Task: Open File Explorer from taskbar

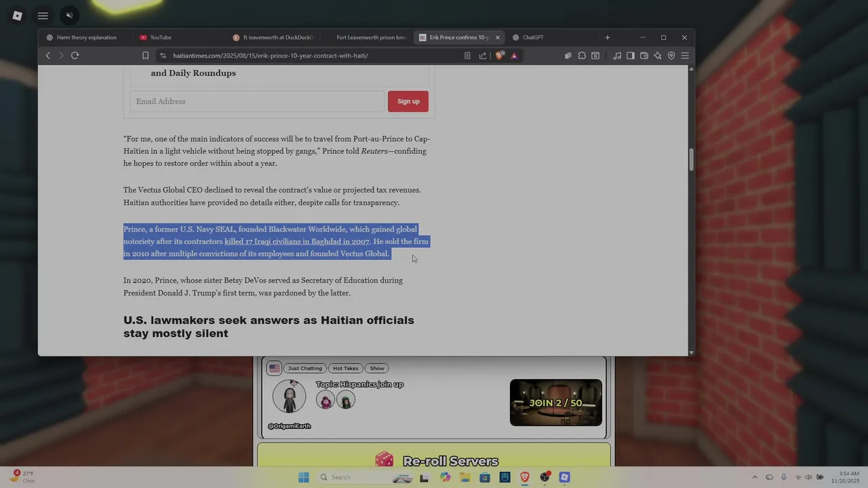Action: pos(465,477)
